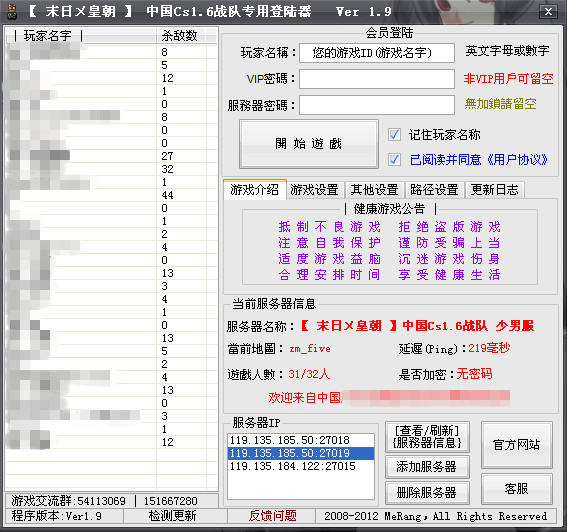Click the 无密码 encryption status
Screen dimensions: 567x532
pyautogui.click(x=474, y=374)
